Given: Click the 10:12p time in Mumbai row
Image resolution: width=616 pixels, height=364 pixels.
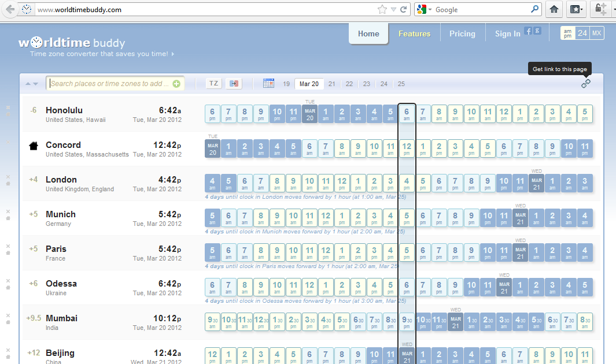Looking at the screenshot, I should [167, 318].
